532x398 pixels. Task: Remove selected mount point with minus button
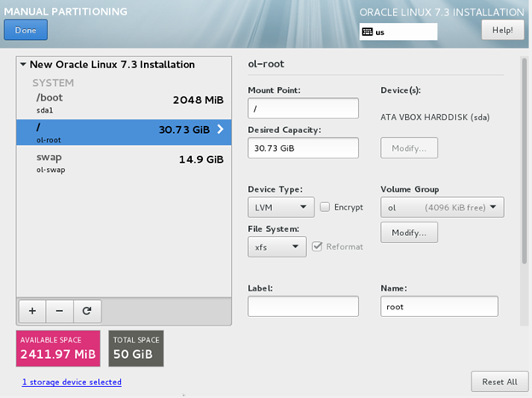[60, 311]
